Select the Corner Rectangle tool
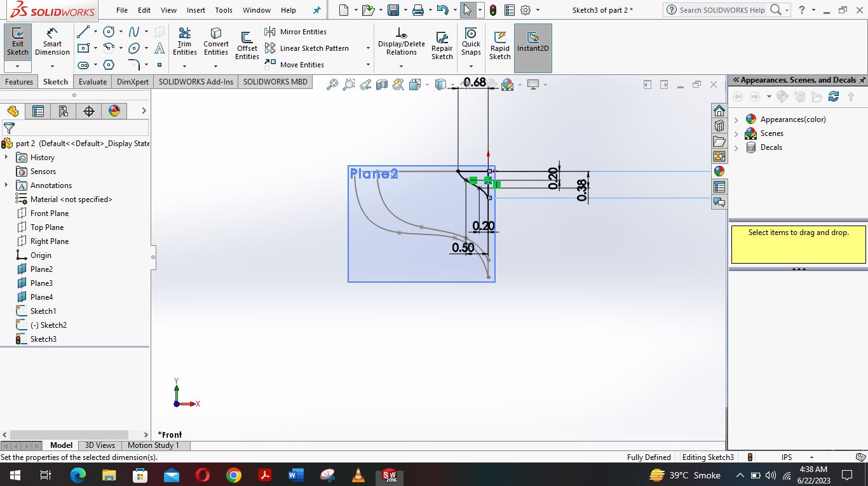 click(x=83, y=48)
